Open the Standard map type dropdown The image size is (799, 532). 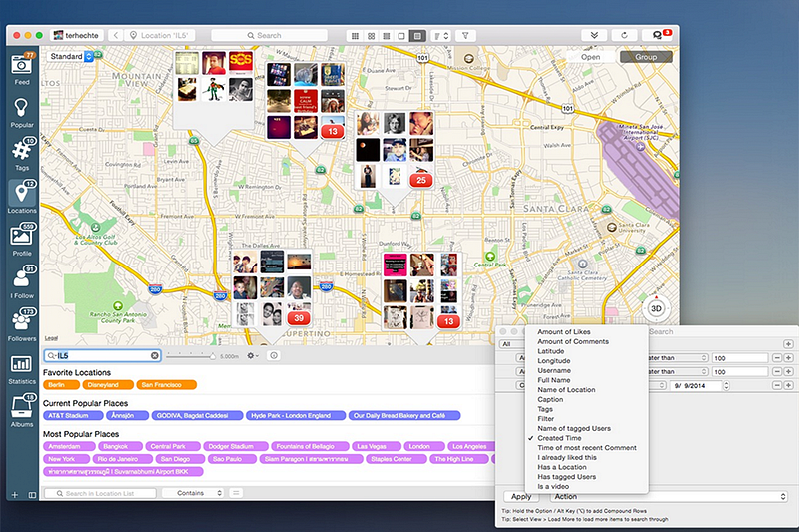71,56
